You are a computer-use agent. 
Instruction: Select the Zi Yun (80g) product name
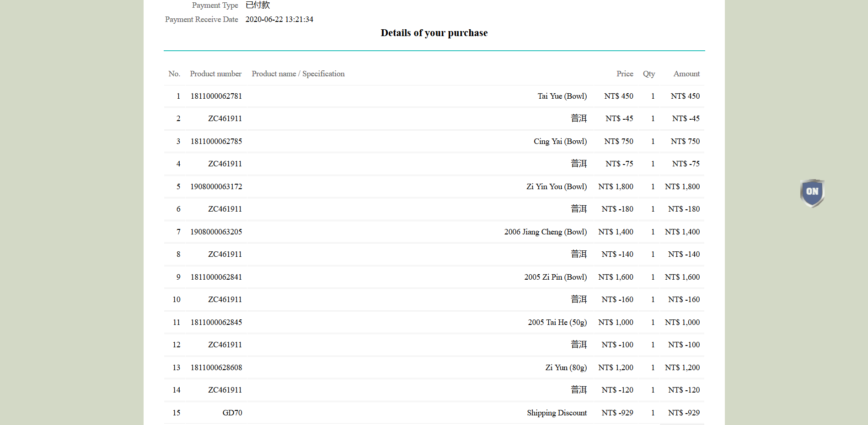[x=566, y=368]
